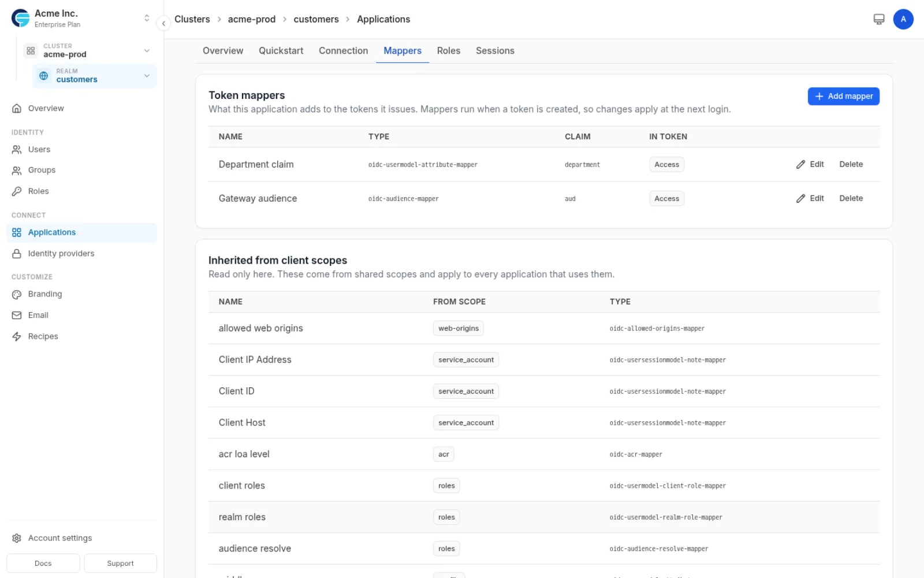The image size is (924, 578).
Task: Click service_account badge for Client ID
Action: (466, 391)
